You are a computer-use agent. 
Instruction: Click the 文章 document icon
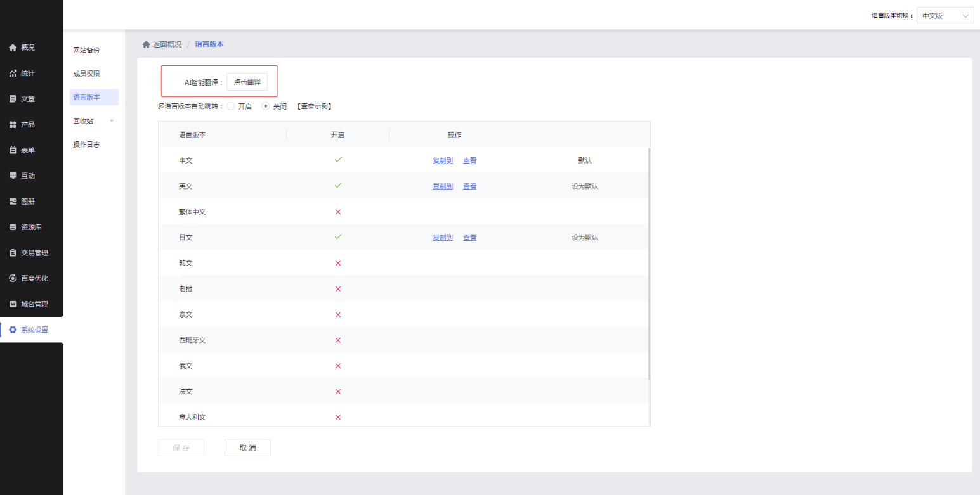[13, 99]
